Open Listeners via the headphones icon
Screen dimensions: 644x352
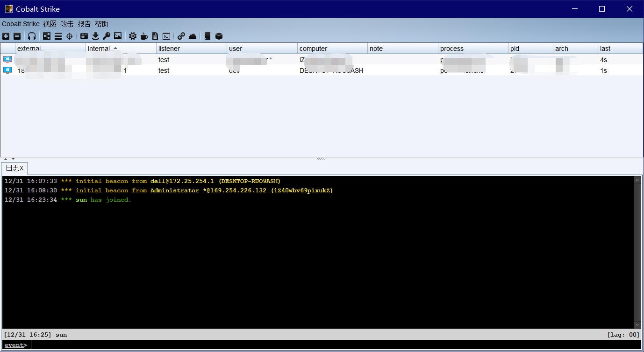click(32, 36)
